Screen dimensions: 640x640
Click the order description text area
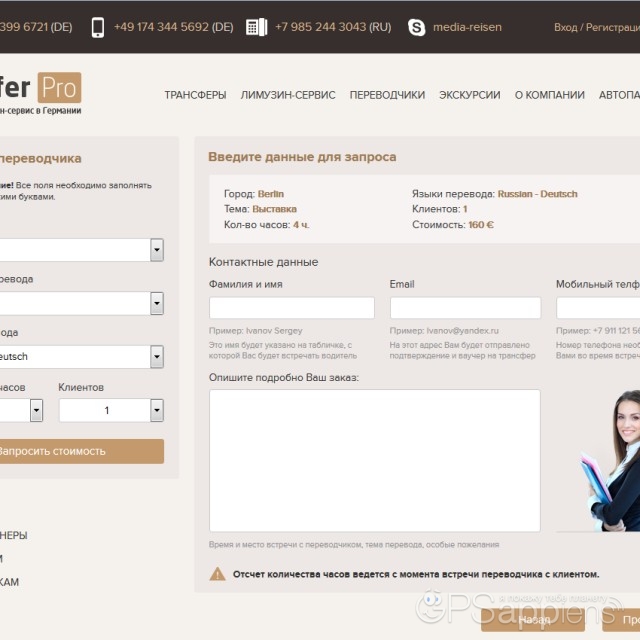pyautogui.click(x=374, y=460)
